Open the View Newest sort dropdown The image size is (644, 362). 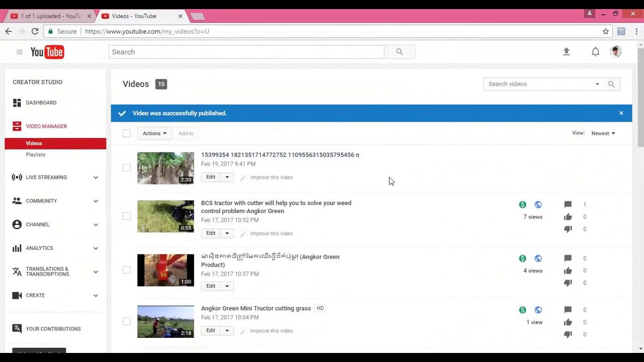pos(603,133)
